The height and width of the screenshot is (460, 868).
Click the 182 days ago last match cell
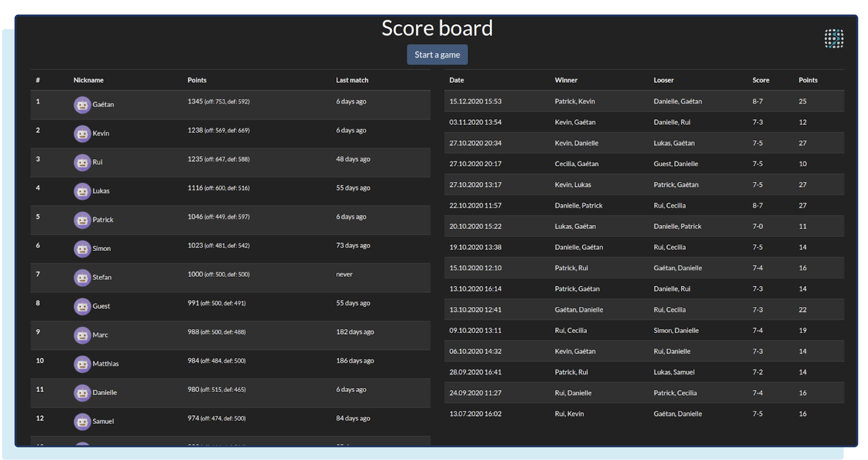point(355,332)
